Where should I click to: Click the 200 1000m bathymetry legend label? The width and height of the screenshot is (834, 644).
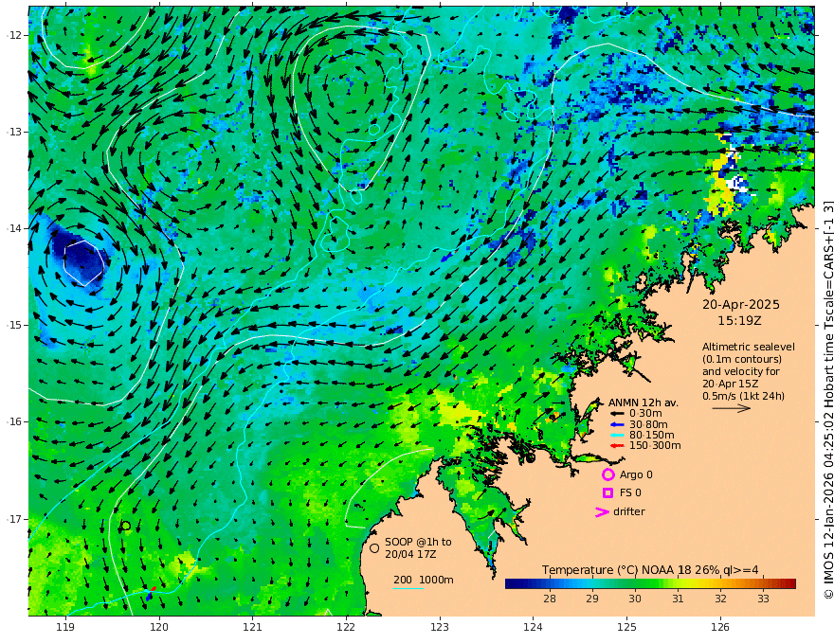pyautogui.click(x=423, y=580)
